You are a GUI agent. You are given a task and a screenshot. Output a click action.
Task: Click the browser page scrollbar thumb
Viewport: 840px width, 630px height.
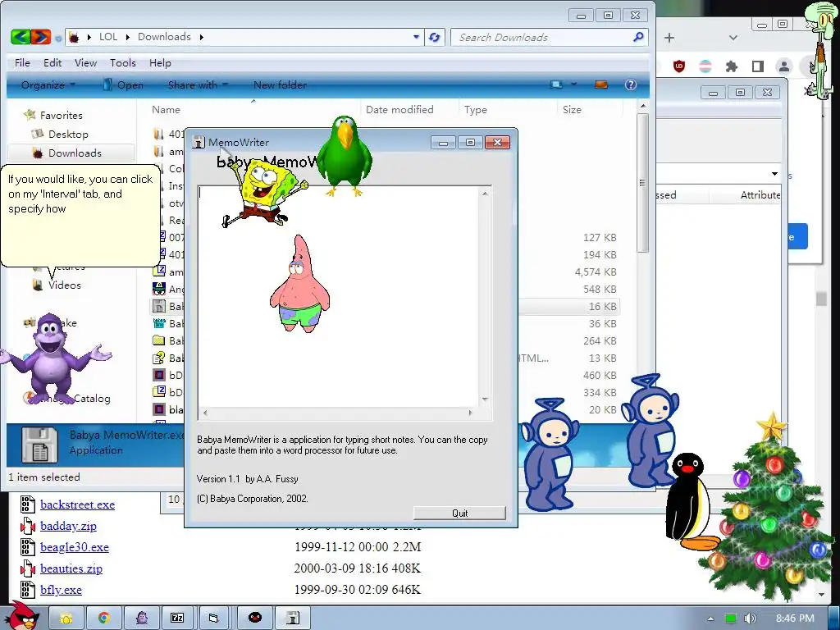[821, 299]
